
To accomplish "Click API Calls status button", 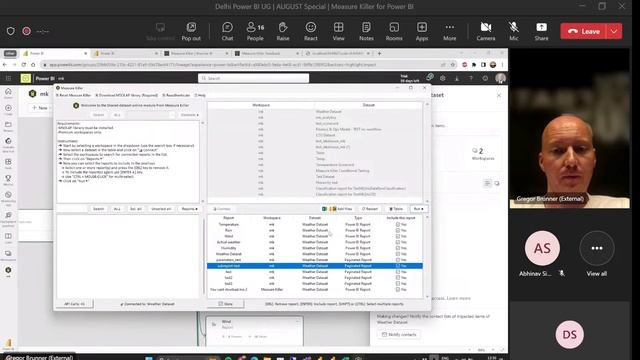I will (x=75, y=304).
